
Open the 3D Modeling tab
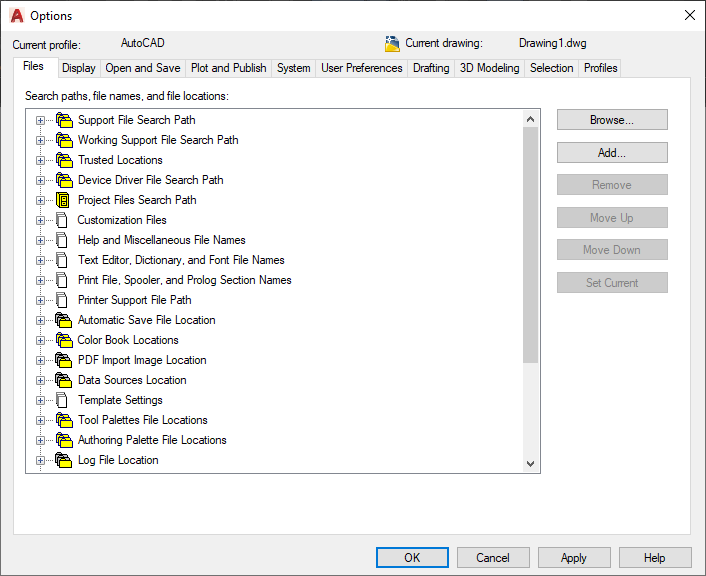(489, 68)
